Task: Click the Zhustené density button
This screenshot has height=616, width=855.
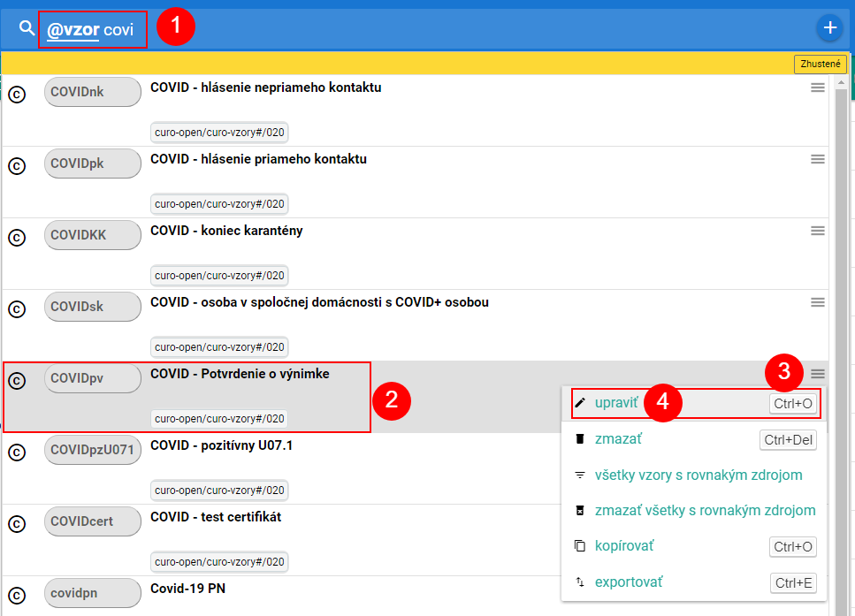Action: [821, 64]
